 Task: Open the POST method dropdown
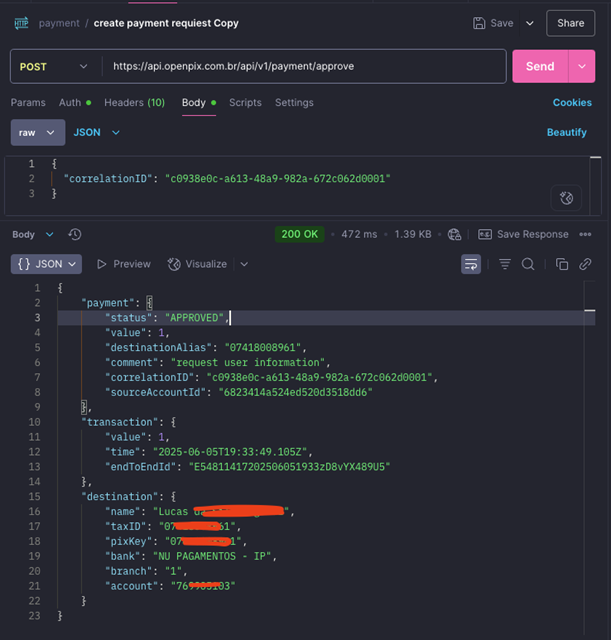(x=55, y=67)
